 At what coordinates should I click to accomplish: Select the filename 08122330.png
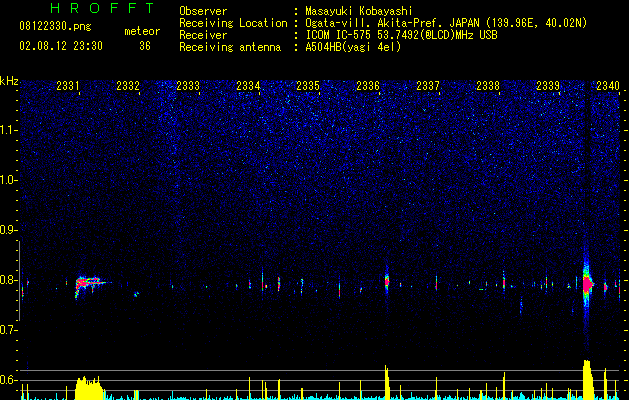(x=55, y=27)
